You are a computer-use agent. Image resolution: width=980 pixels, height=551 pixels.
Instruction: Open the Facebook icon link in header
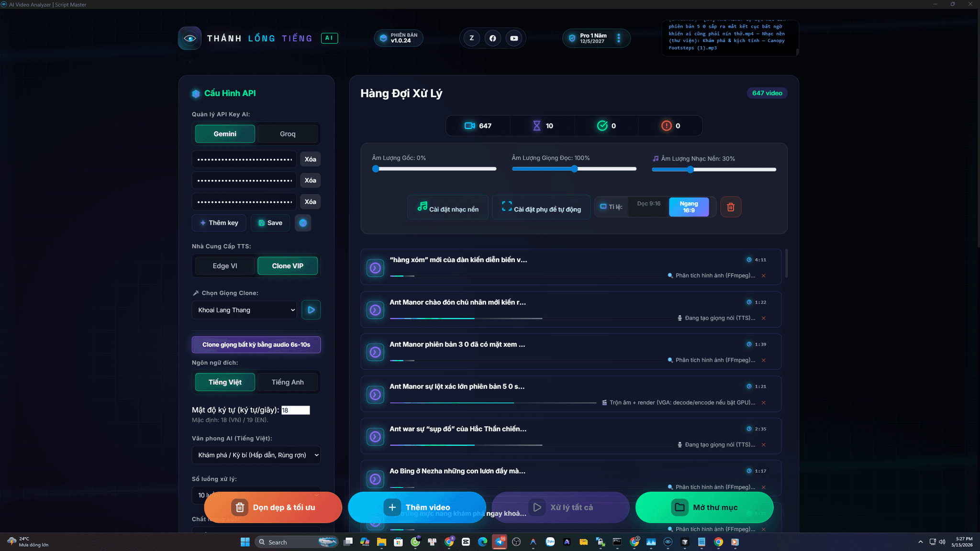point(493,38)
